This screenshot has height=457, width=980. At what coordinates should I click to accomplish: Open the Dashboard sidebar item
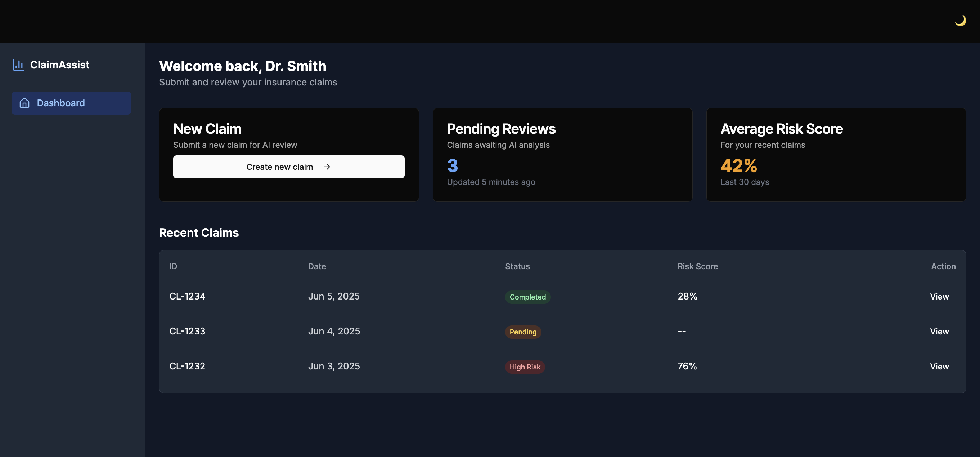[71, 103]
